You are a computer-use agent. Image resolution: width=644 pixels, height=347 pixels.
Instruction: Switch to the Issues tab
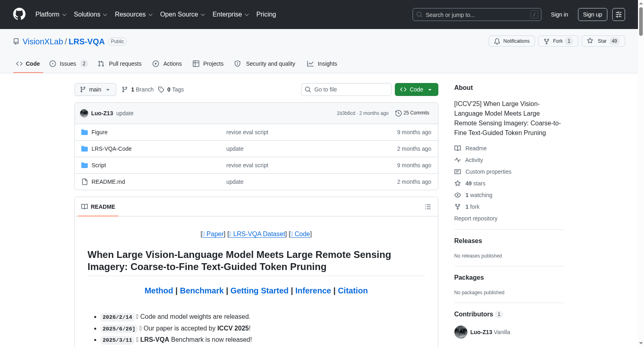(68, 64)
